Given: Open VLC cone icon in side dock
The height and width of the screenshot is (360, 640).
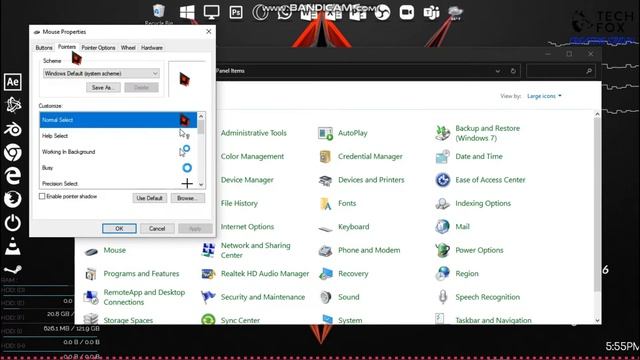Looking at the screenshot, I should coord(13,246).
